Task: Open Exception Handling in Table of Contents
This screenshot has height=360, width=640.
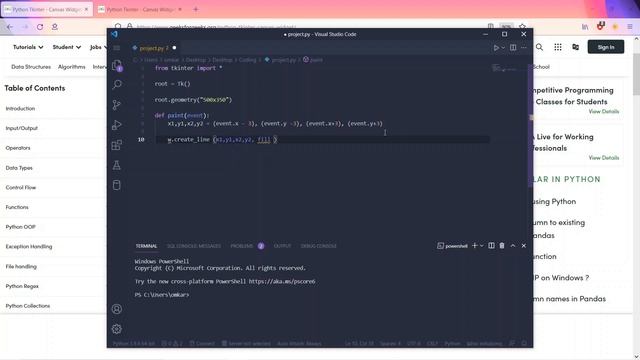Action: [x=29, y=247]
